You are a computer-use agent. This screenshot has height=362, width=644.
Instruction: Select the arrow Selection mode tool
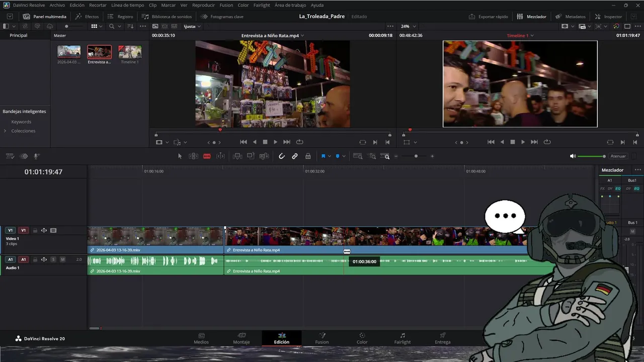pyautogui.click(x=180, y=156)
